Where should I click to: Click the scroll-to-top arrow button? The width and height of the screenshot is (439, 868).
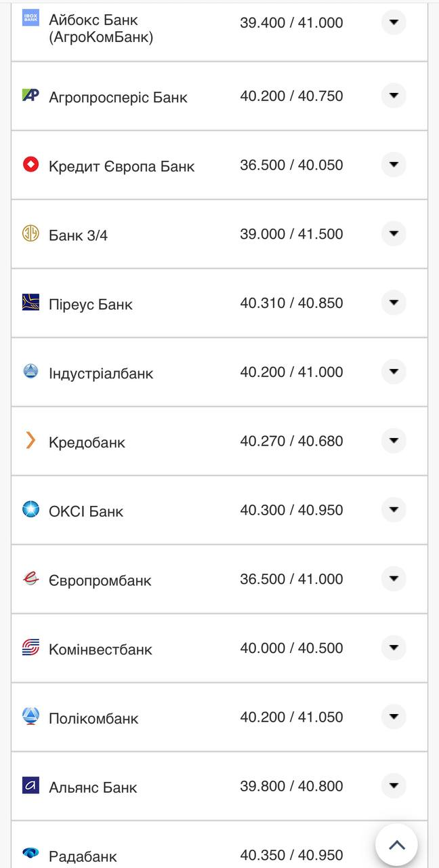(396, 843)
